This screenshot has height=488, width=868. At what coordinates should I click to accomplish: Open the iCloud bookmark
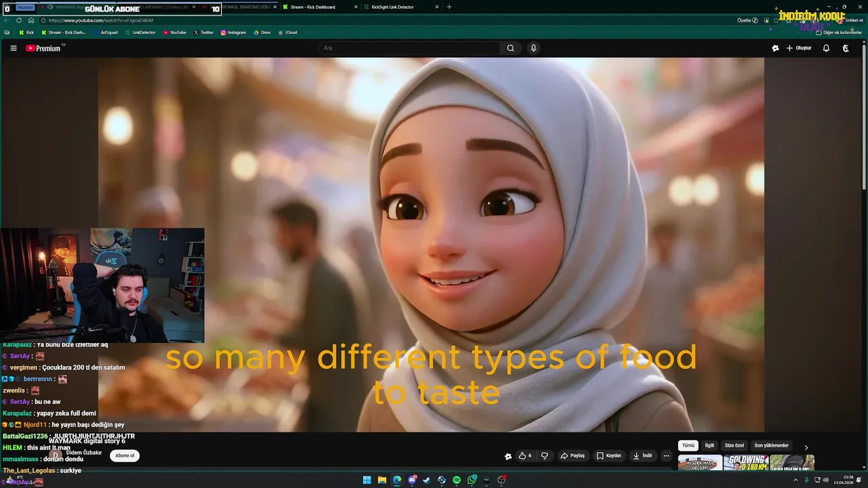tap(288, 33)
